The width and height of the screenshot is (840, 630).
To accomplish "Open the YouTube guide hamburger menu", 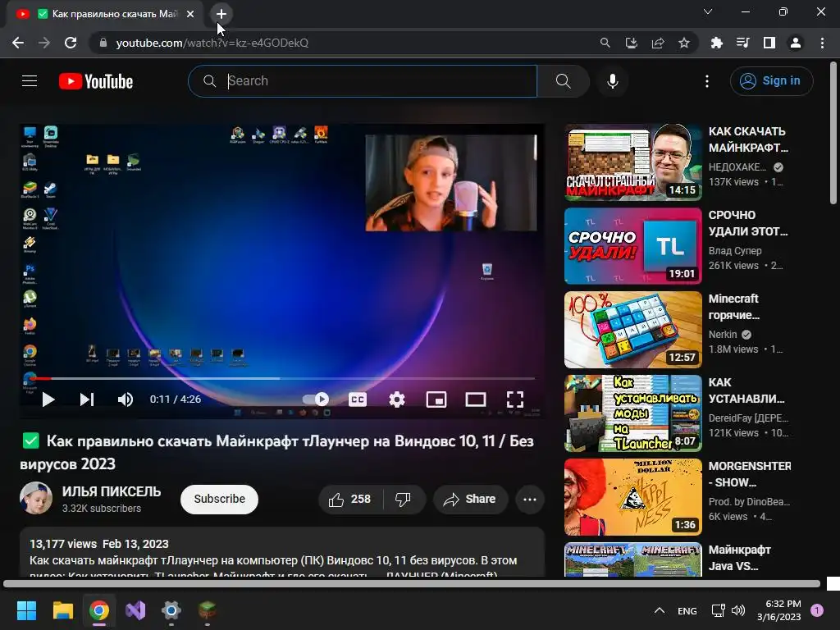I will coord(30,81).
